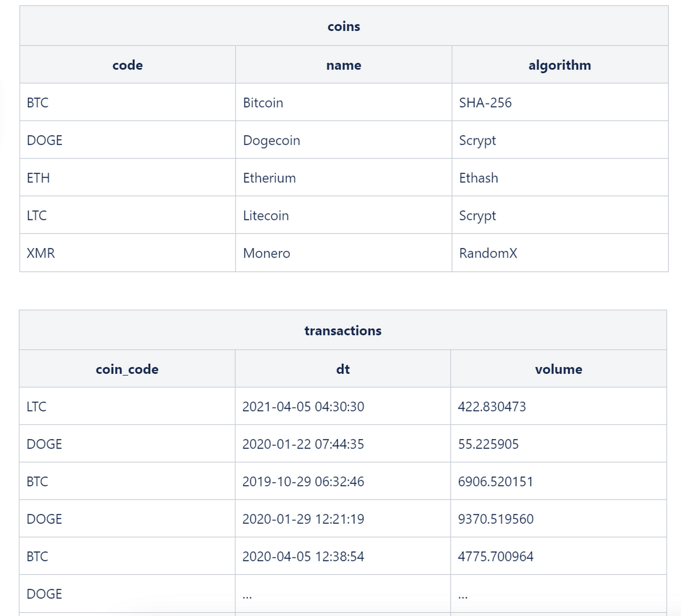This screenshot has width=681, height=616.
Task: Select the dt column header
Action: pyautogui.click(x=343, y=369)
